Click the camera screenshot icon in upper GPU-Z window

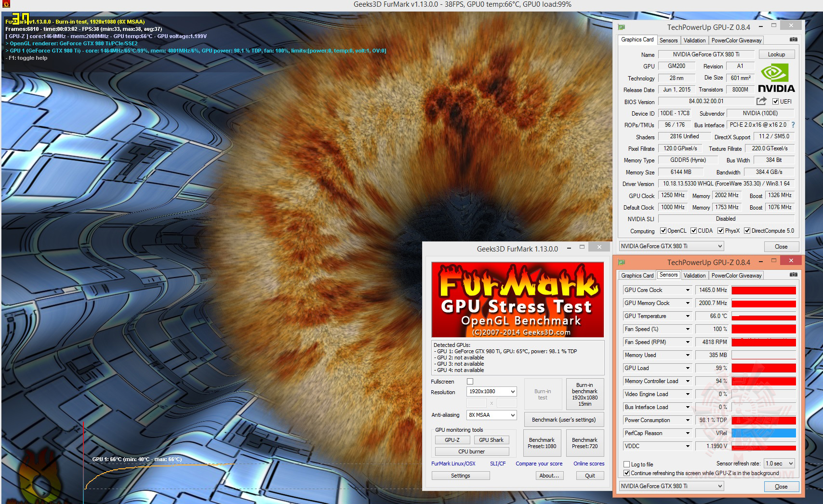793,40
